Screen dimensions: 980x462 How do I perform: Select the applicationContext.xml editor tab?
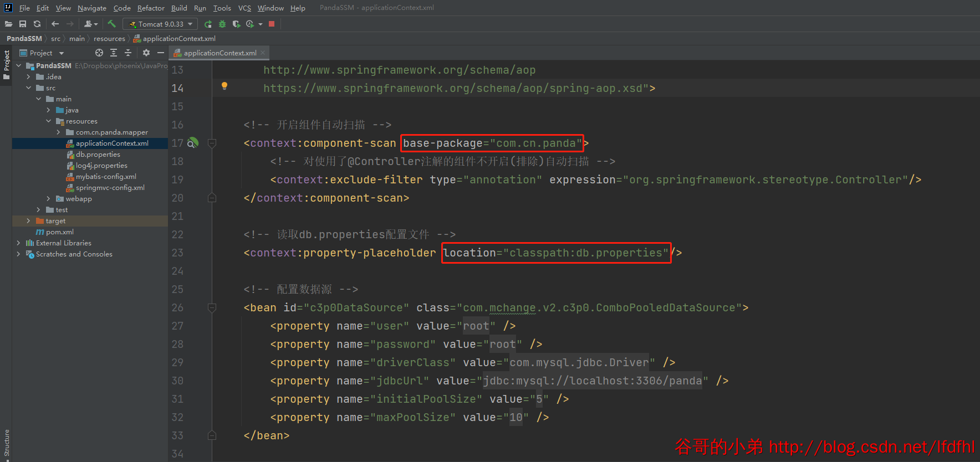point(220,53)
